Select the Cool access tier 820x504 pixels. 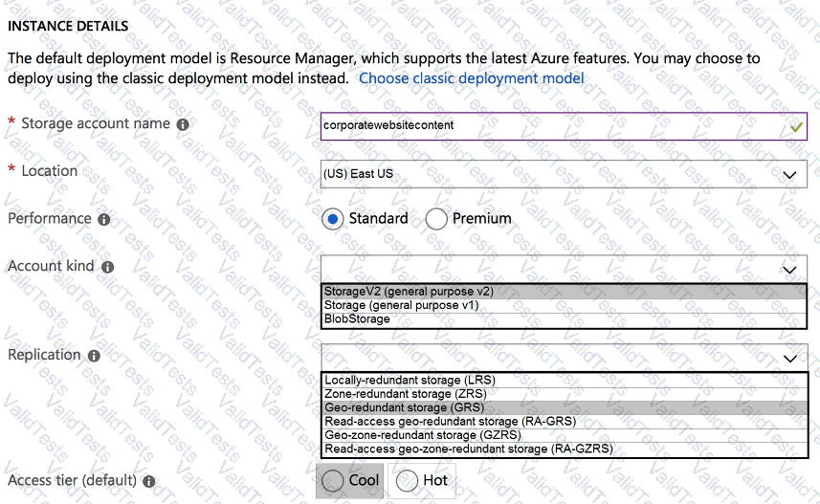click(334, 481)
